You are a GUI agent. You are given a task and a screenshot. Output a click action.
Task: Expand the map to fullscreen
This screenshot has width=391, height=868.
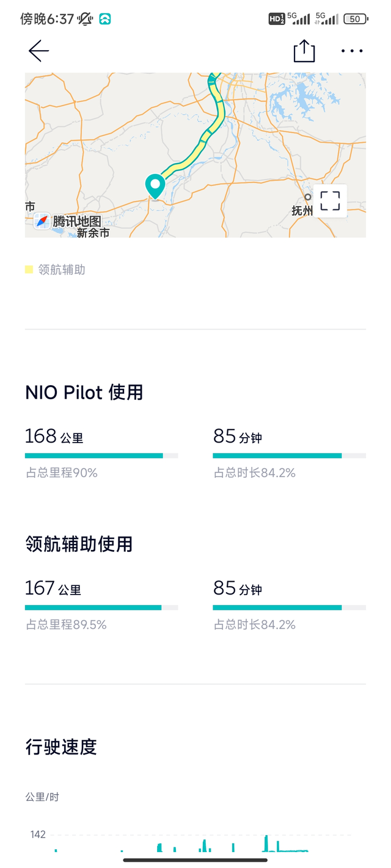[330, 201]
